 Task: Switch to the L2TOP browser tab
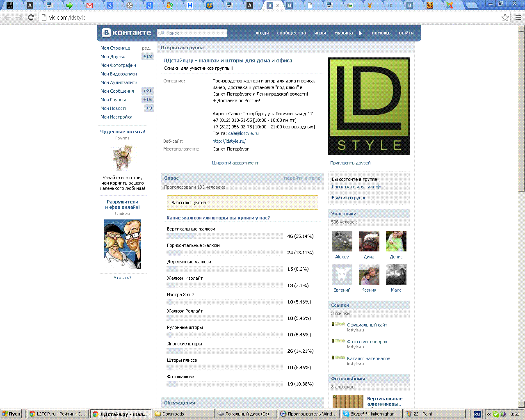point(10,5)
